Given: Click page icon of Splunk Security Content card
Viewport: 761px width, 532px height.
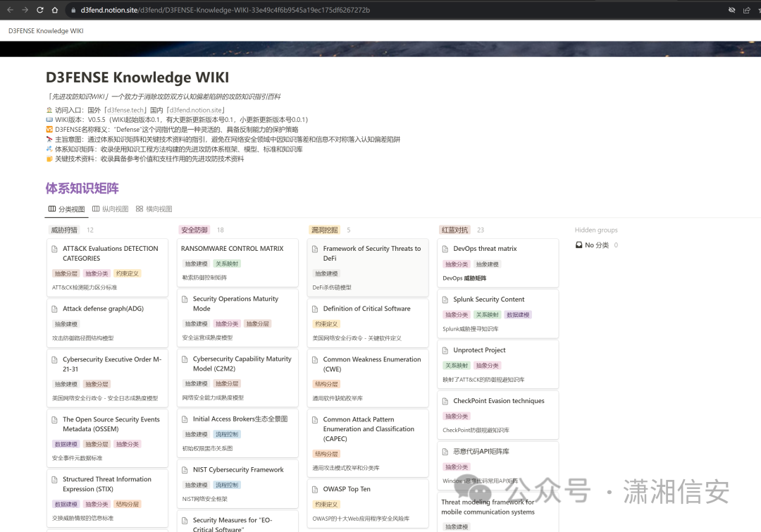Looking at the screenshot, I should (445, 300).
